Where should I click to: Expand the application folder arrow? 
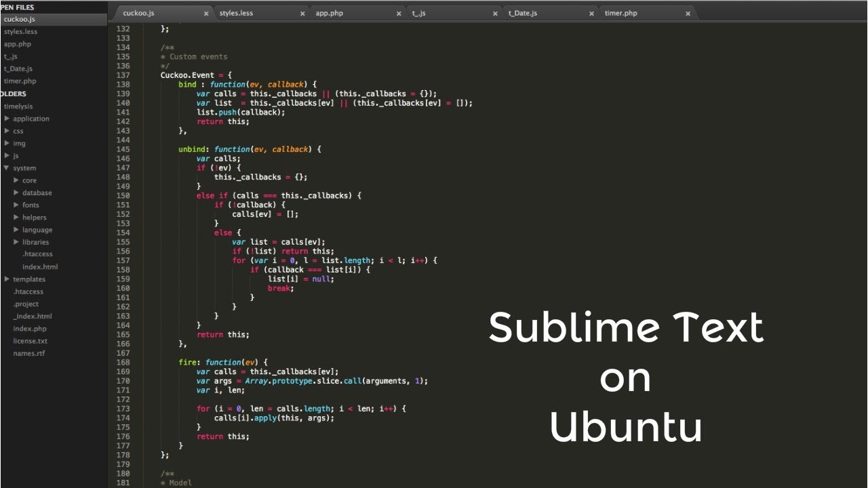tap(7, 119)
